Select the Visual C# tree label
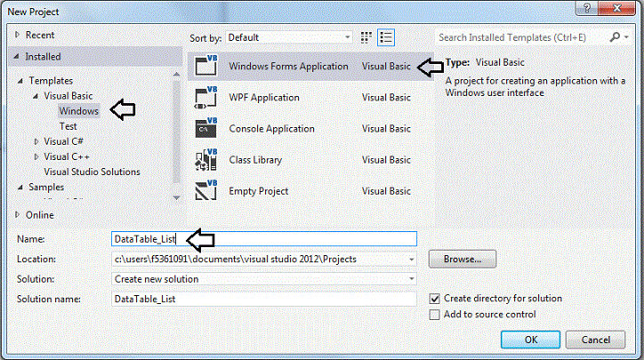644x360 pixels. pos(64,141)
